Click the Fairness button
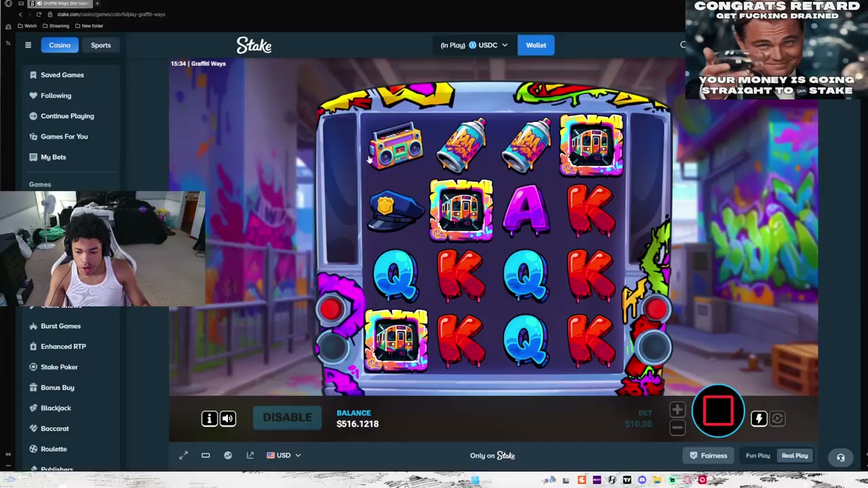Screen dimensions: 868x488 click(708, 455)
